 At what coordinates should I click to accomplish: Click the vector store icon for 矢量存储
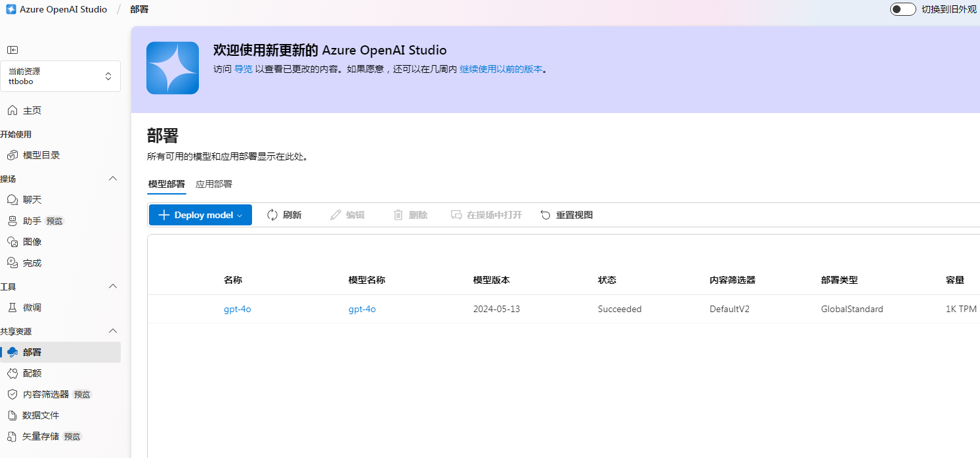[12, 436]
